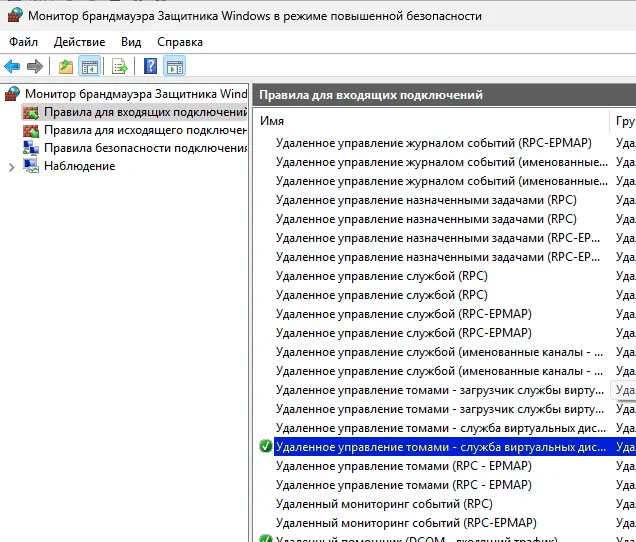The width and height of the screenshot is (636, 542).
Task: Select Правила для входящих подключений in tree
Action: coord(145,112)
